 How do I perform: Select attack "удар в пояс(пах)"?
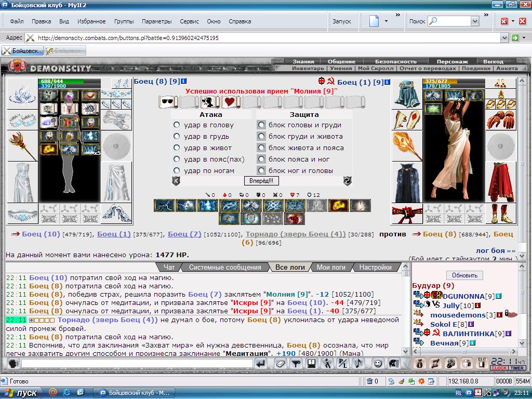point(177,159)
